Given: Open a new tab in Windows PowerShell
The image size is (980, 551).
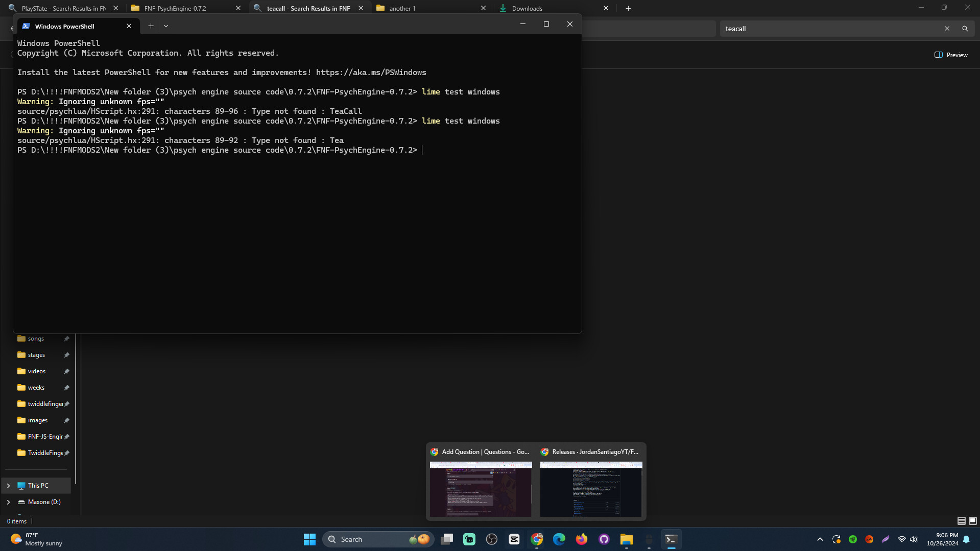Looking at the screenshot, I should click(150, 26).
